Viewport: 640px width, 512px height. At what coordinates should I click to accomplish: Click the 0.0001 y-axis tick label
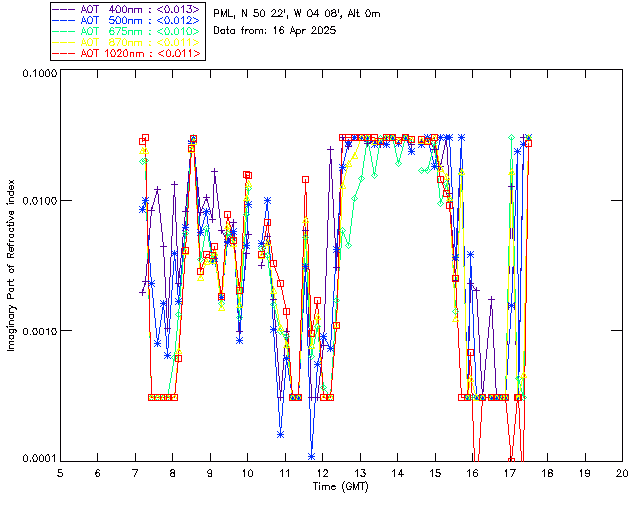coord(39,459)
